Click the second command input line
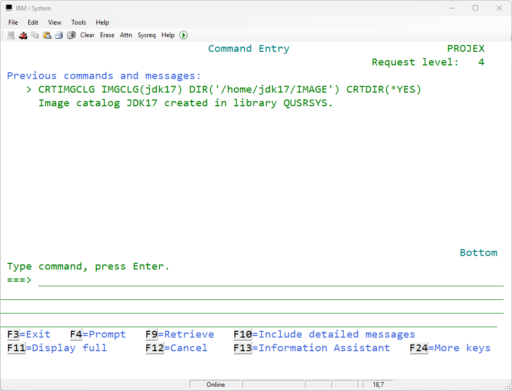This screenshot has height=391, width=512. click(252, 294)
